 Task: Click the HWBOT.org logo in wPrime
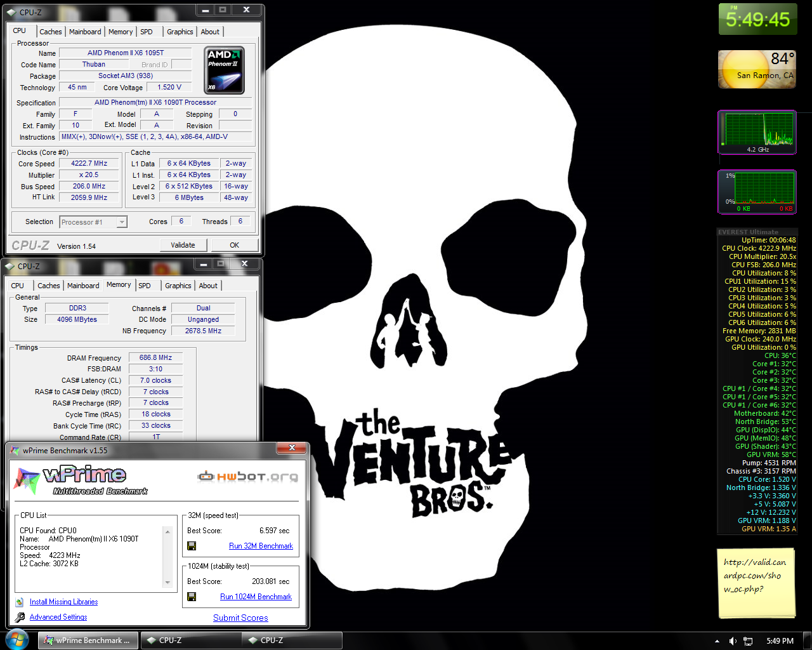247,477
